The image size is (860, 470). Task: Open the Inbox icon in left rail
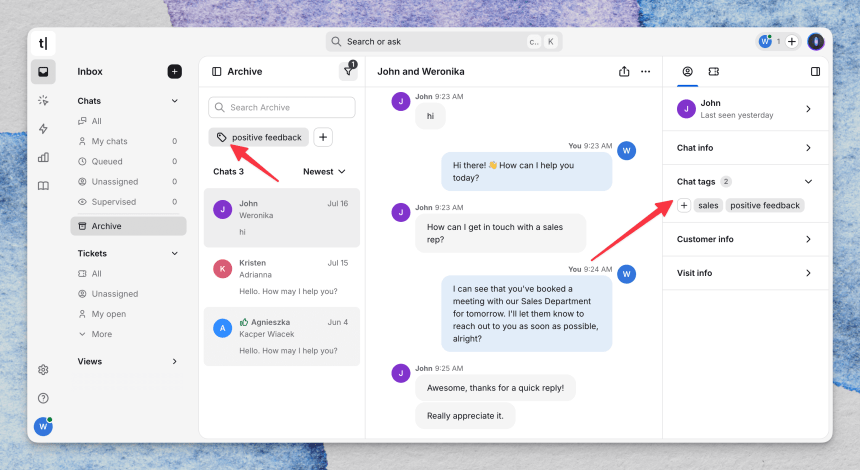click(43, 72)
